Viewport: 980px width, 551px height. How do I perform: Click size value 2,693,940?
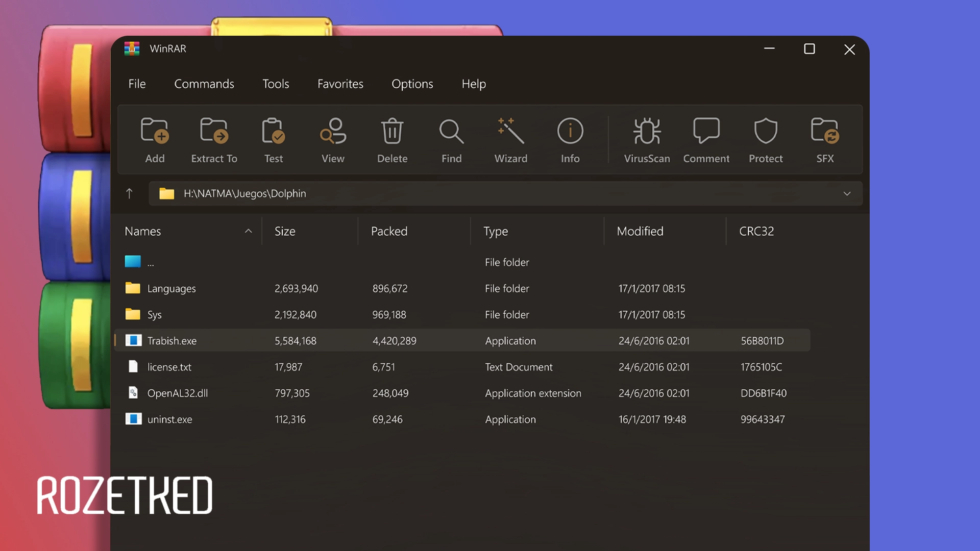click(x=296, y=288)
